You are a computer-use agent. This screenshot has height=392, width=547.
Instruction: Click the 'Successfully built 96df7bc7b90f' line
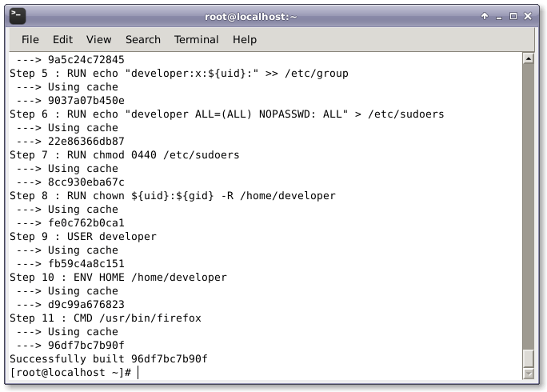pyautogui.click(x=109, y=359)
